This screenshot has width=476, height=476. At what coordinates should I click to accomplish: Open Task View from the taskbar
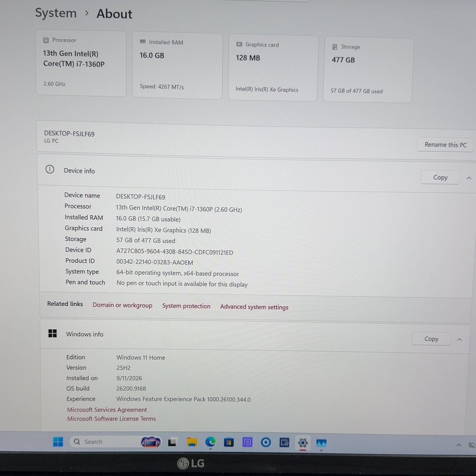[172, 442]
